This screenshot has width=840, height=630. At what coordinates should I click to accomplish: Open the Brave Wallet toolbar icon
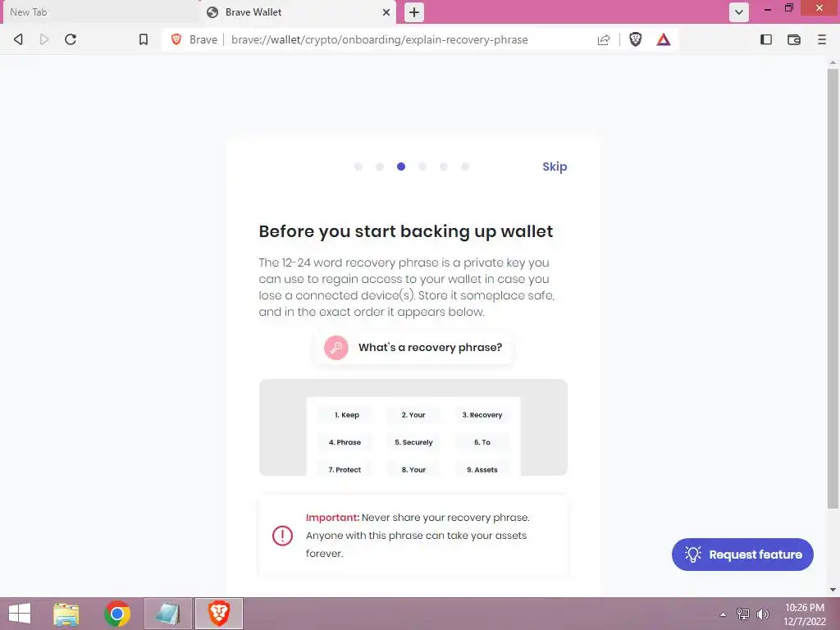pyautogui.click(x=794, y=39)
